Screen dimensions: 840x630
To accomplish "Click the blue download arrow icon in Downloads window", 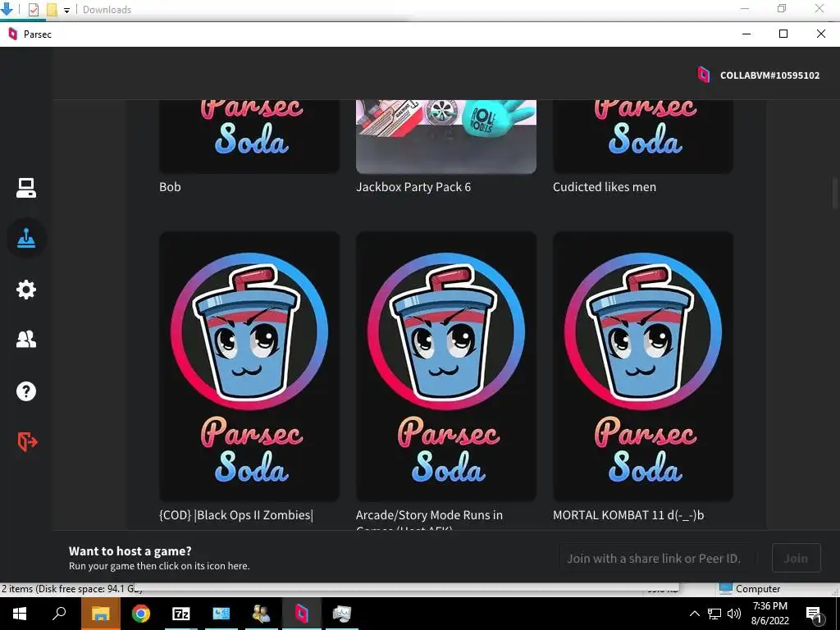I will 7,8.
